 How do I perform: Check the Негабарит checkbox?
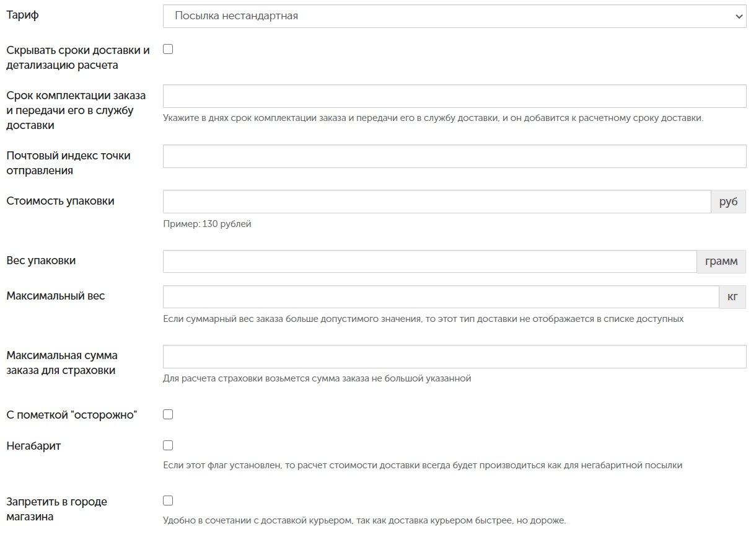point(168,445)
